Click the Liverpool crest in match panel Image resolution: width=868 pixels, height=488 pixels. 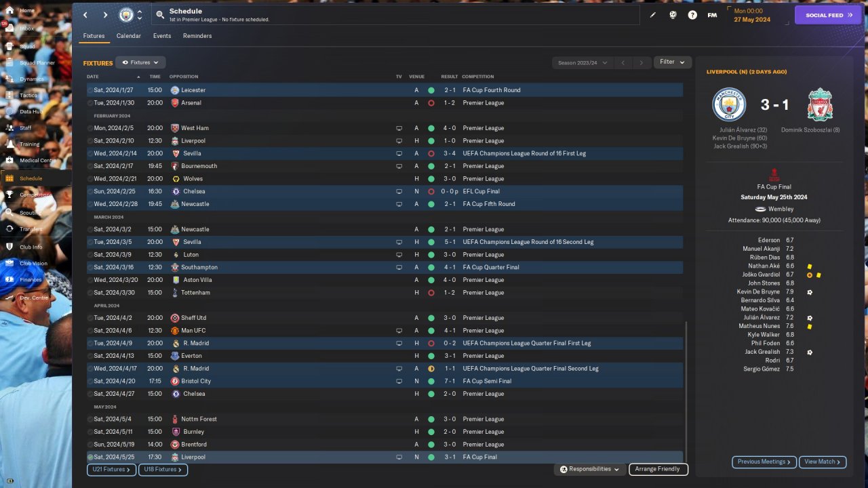coord(820,105)
